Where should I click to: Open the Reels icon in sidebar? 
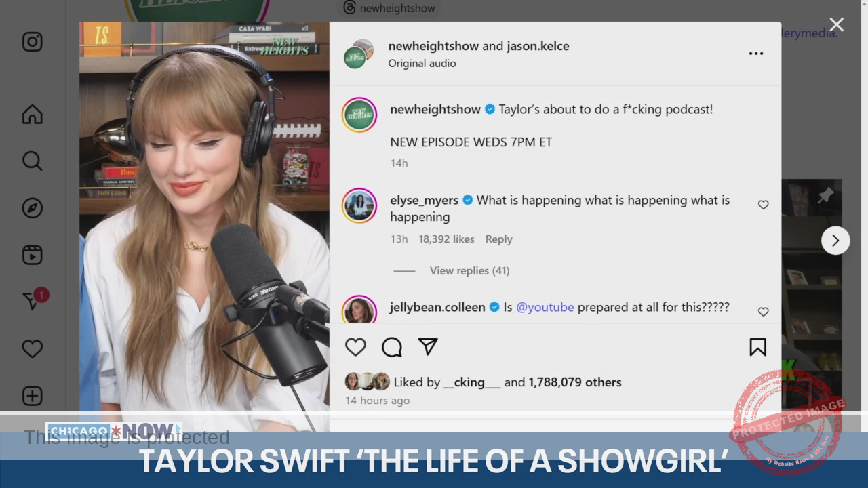click(x=32, y=255)
